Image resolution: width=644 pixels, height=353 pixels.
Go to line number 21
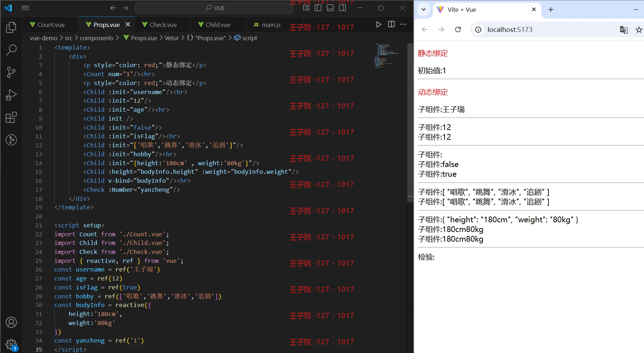pyautogui.click(x=38, y=225)
